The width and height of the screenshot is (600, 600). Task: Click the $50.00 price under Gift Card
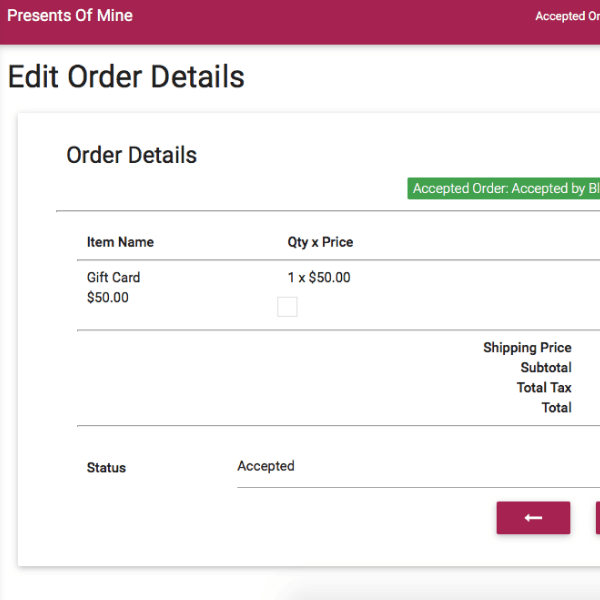(108, 298)
